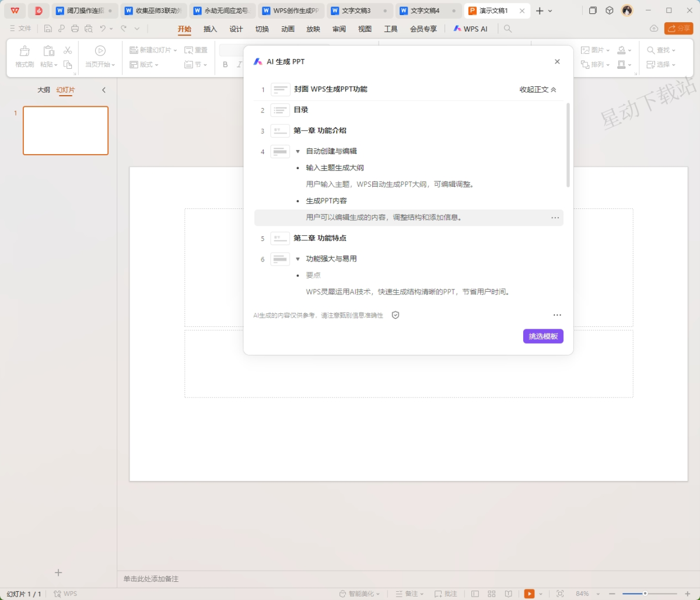The image size is (700, 600).
Task: Open the 粘贴 paste dropdown
Action: (x=49, y=65)
